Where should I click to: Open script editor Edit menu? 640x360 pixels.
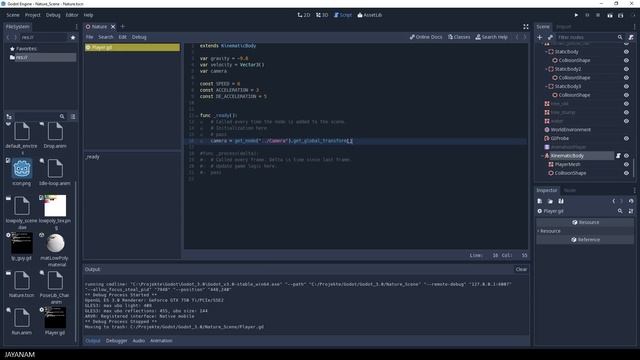[x=122, y=37]
